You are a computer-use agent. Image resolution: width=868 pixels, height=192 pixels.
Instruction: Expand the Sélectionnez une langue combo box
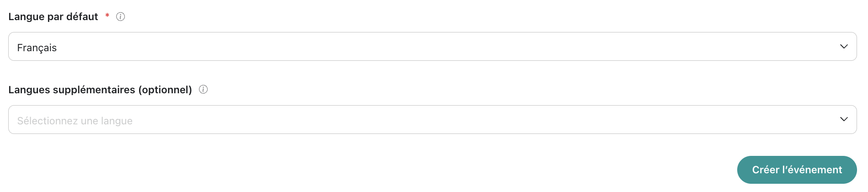[432, 120]
